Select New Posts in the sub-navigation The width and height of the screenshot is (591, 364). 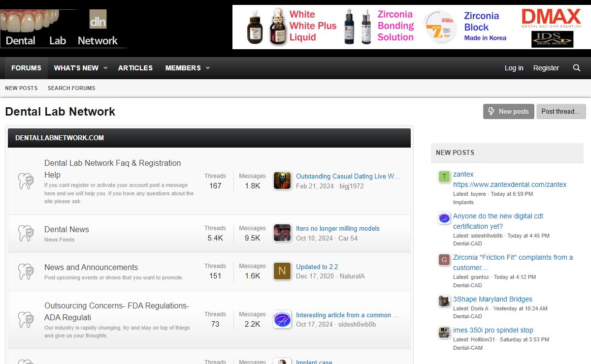(21, 88)
